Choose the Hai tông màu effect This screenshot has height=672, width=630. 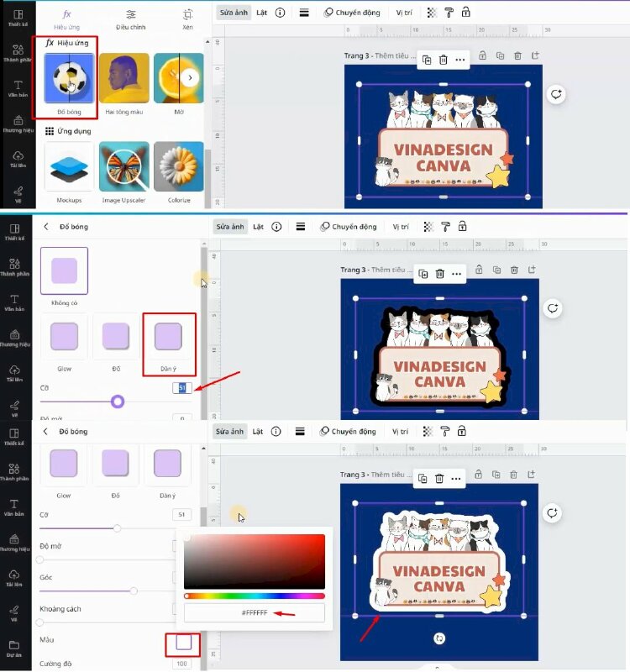point(124,79)
